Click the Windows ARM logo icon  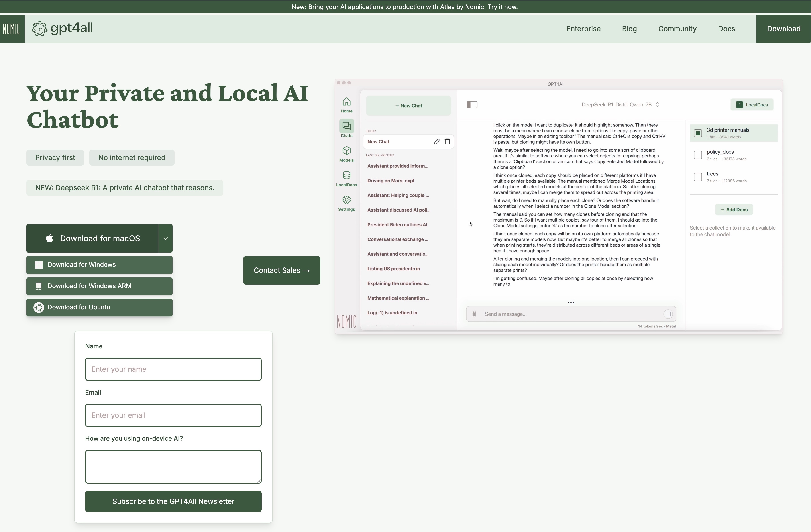[x=39, y=286]
